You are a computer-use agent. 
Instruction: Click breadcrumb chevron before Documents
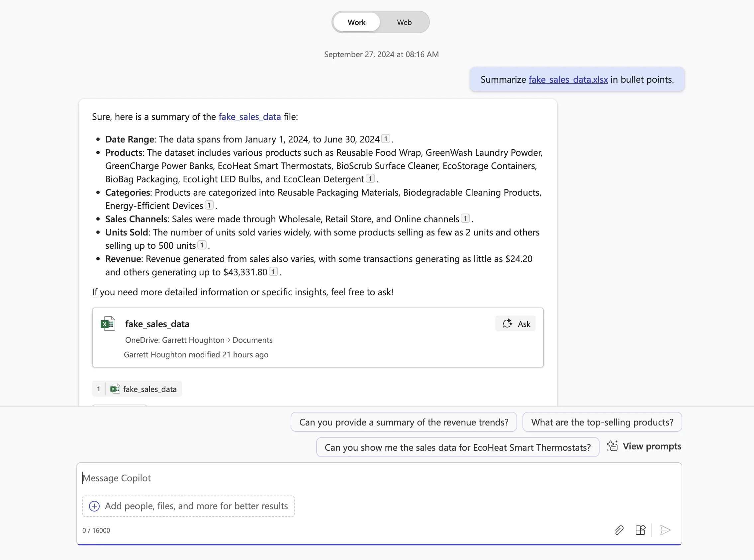pyautogui.click(x=229, y=340)
